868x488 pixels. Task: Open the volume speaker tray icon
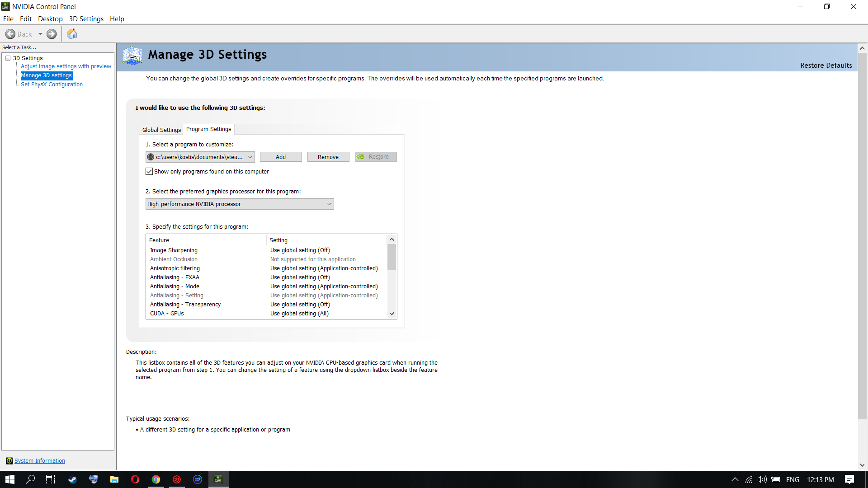click(x=762, y=479)
